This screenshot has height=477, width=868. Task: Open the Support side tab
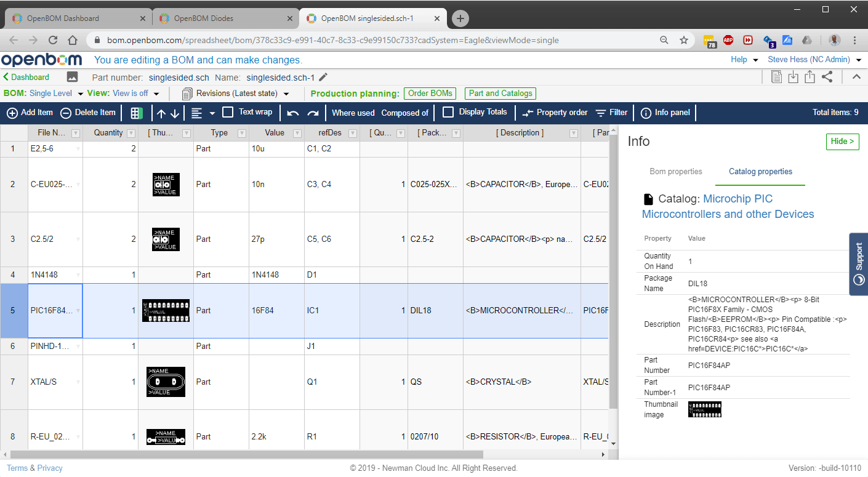tap(859, 264)
